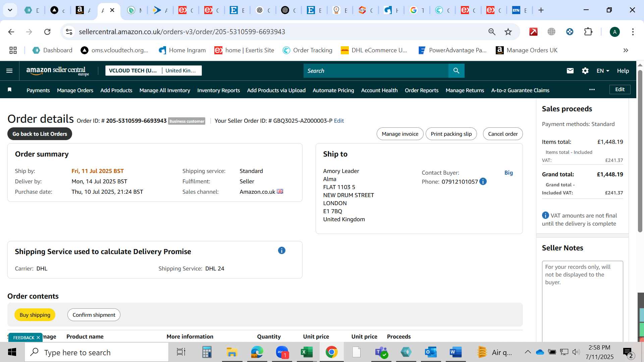Expand the EN language dropdown

coord(603,71)
